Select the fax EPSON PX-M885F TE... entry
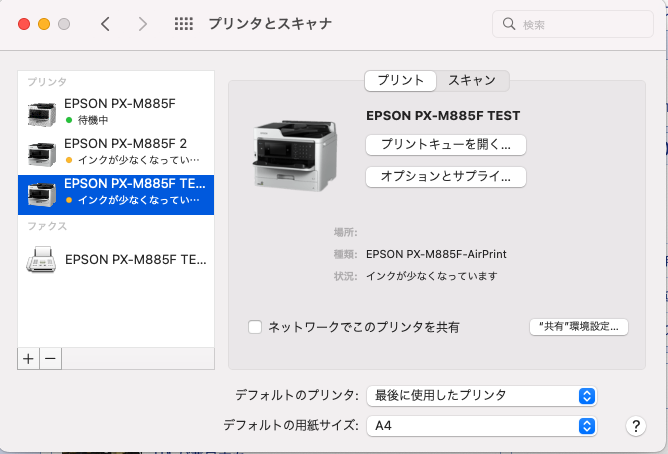 point(116,259)
